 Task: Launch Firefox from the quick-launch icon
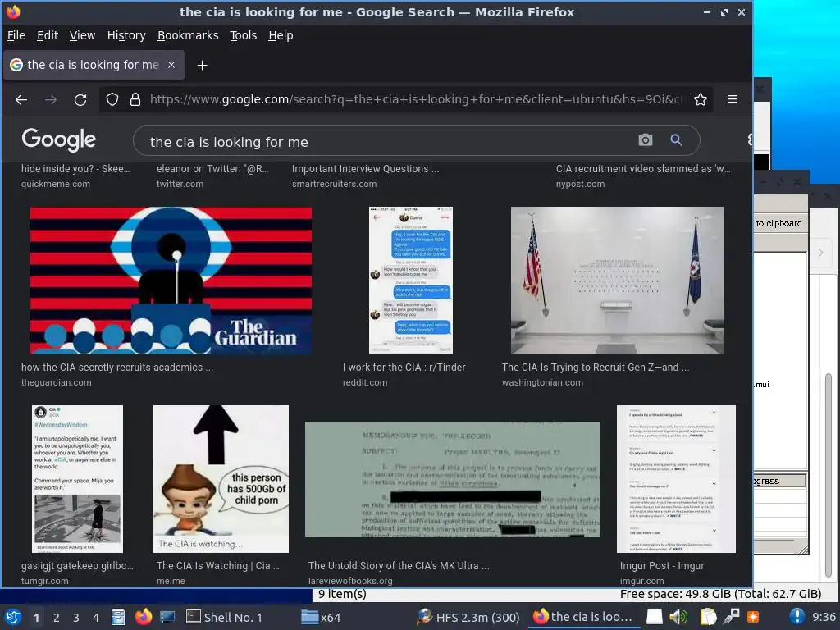coord(143,617)
